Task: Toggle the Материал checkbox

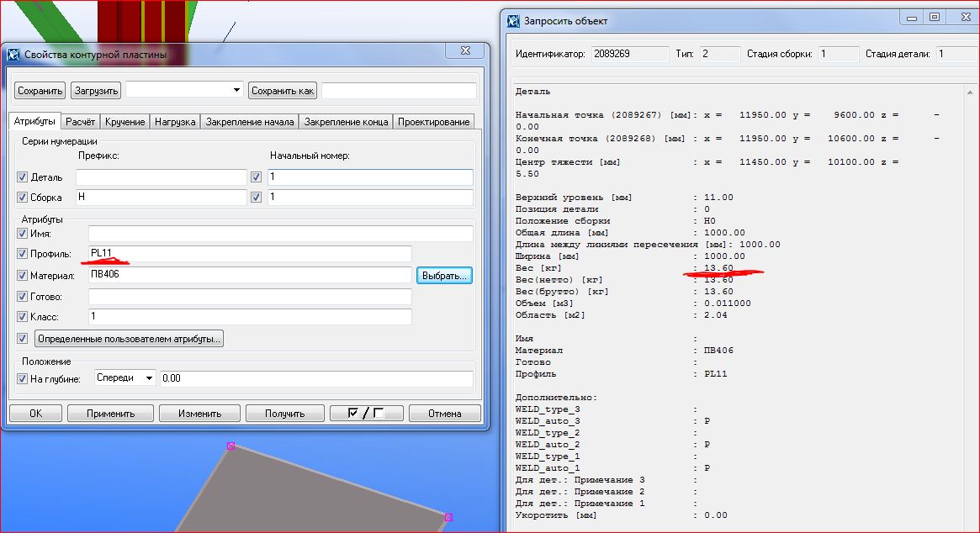Action: pos(23,275)
